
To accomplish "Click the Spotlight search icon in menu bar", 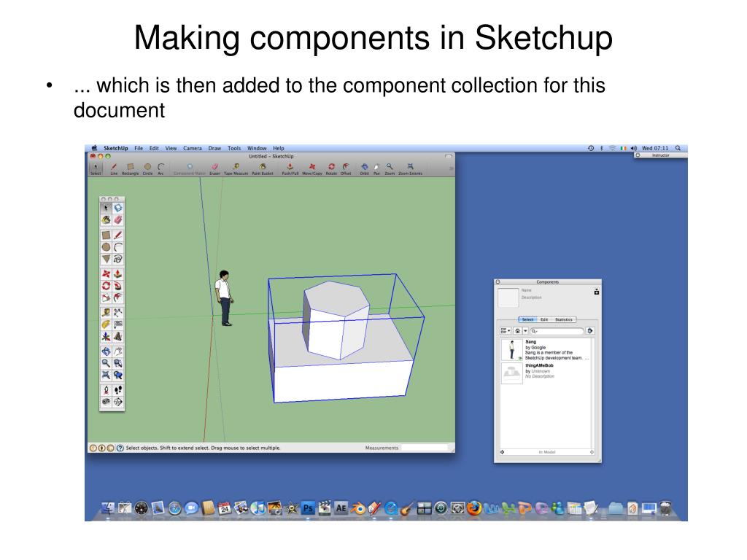I will coord(678,148).
